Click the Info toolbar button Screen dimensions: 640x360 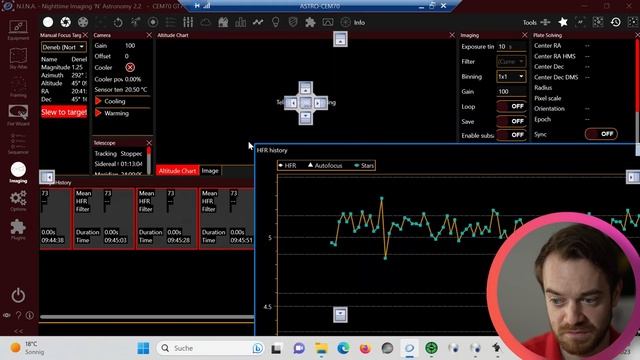coord(353,22)
